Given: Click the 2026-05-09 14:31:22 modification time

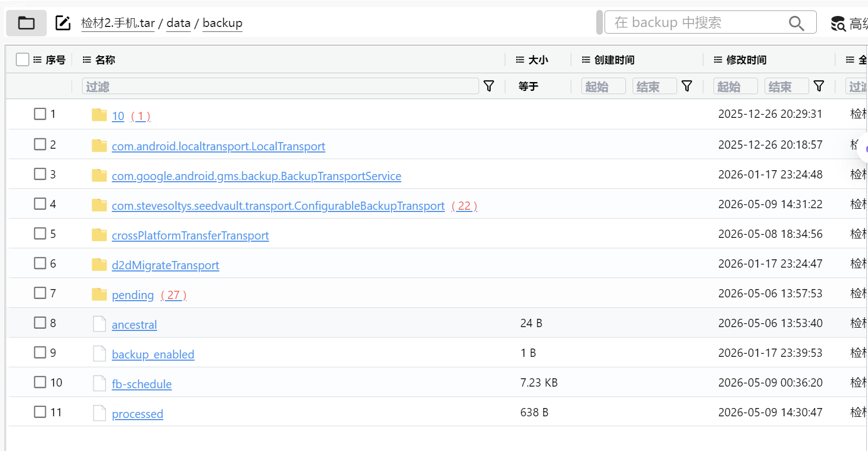Looking at the screenshot, I should (771, 204).
